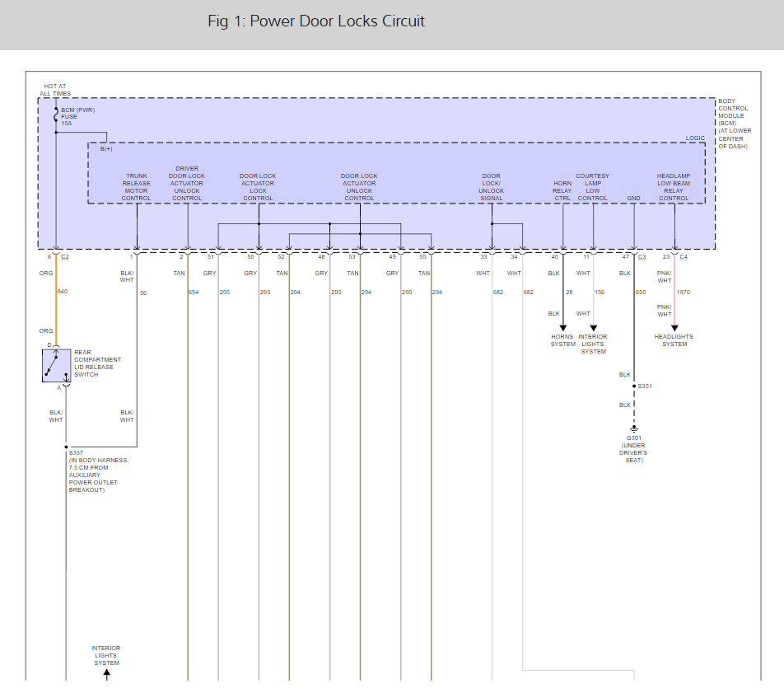Click the 'Fig 1: Power Door Locks Circuit' title

click(316, 21)
